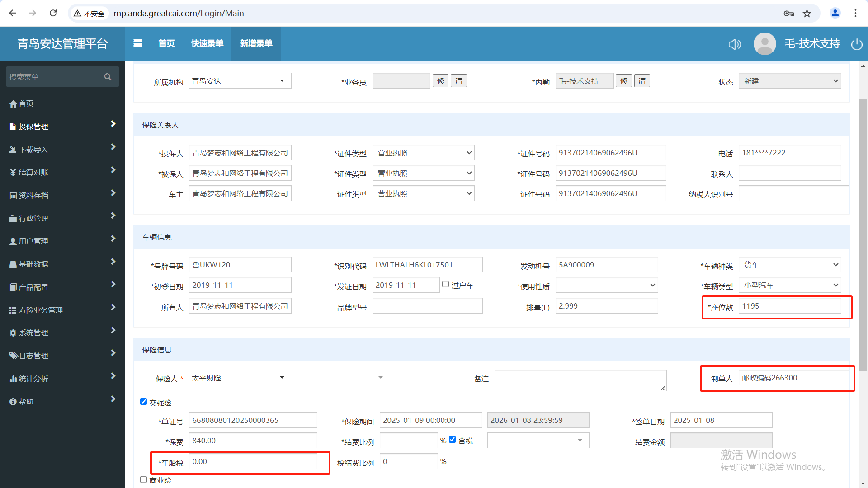The width and height of the screenshot is (868, 488).
Task: Toggle the 过户车 checkbox
Action: click(x=446, y=284)
